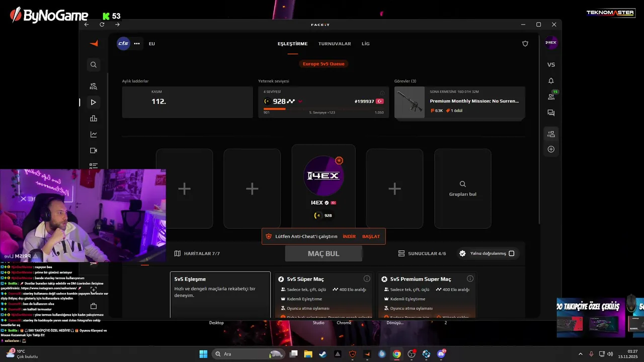Viewport: 644px width, 362px height.
Task: Open Steam from the taskbar
Action: pos(323,354)
